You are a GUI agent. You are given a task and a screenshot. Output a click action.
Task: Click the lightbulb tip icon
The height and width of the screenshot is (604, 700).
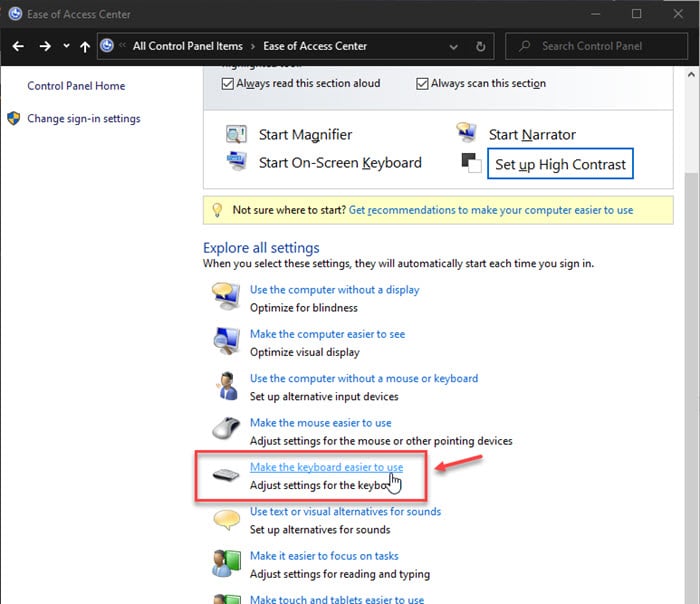click(x=217, y=210)
